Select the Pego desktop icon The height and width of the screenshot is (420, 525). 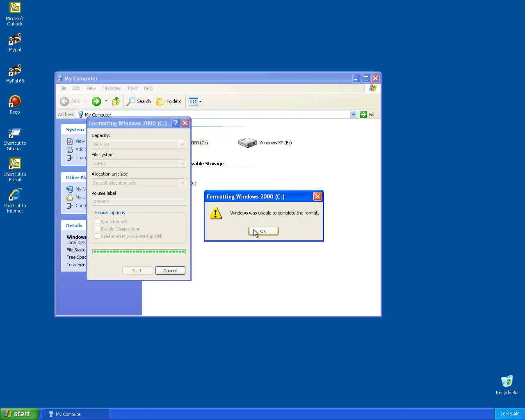tap(15, 105)
